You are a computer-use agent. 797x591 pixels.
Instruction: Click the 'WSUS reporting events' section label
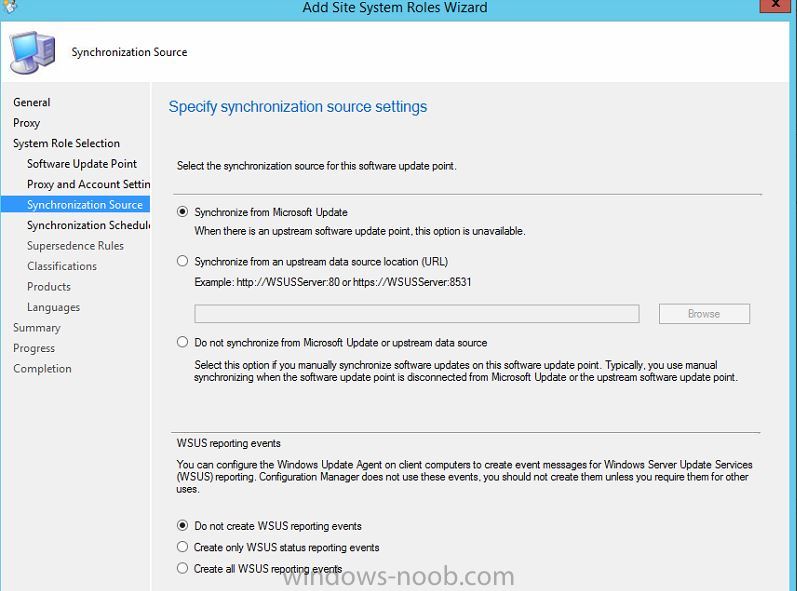pos(229,443)
